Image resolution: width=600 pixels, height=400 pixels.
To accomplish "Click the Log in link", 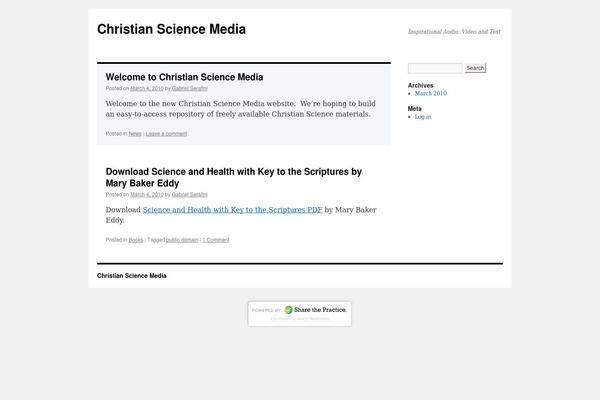I will pos(423,116).
